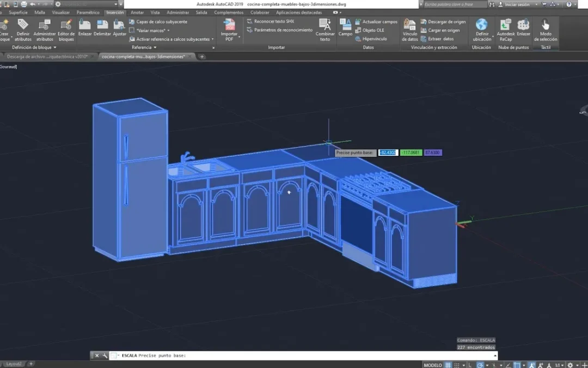Screen dimensions: 588x368
Task: Expand the Definición de bloque panel
Action: coord(34,47)
